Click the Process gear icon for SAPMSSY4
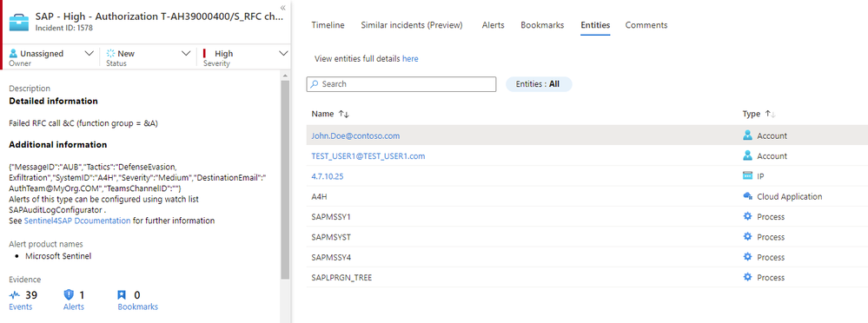This screenshot has height=323, width=868. [x=748, y=257]
